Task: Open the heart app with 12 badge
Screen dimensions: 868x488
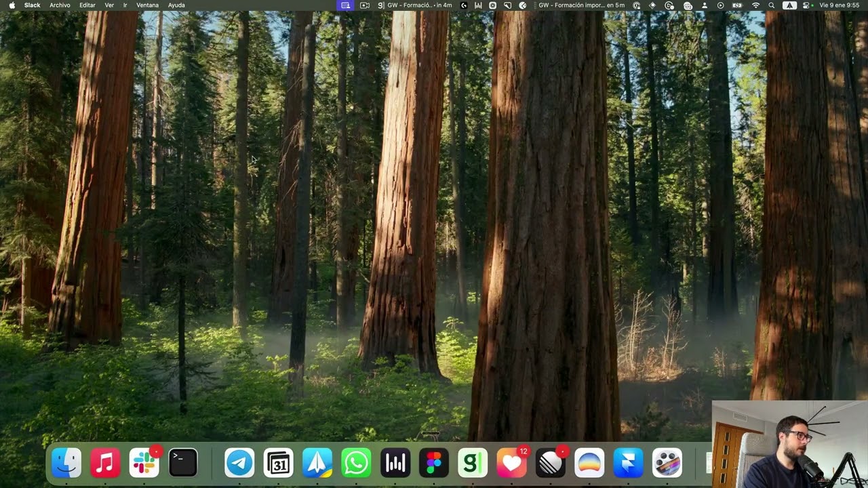Action: click(x=512, y=464)
